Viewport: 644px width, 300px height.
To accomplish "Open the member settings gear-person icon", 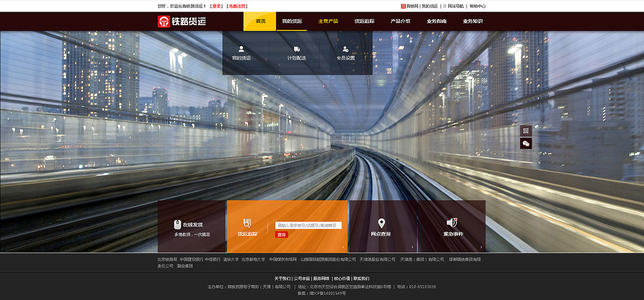I will (346, 49).
